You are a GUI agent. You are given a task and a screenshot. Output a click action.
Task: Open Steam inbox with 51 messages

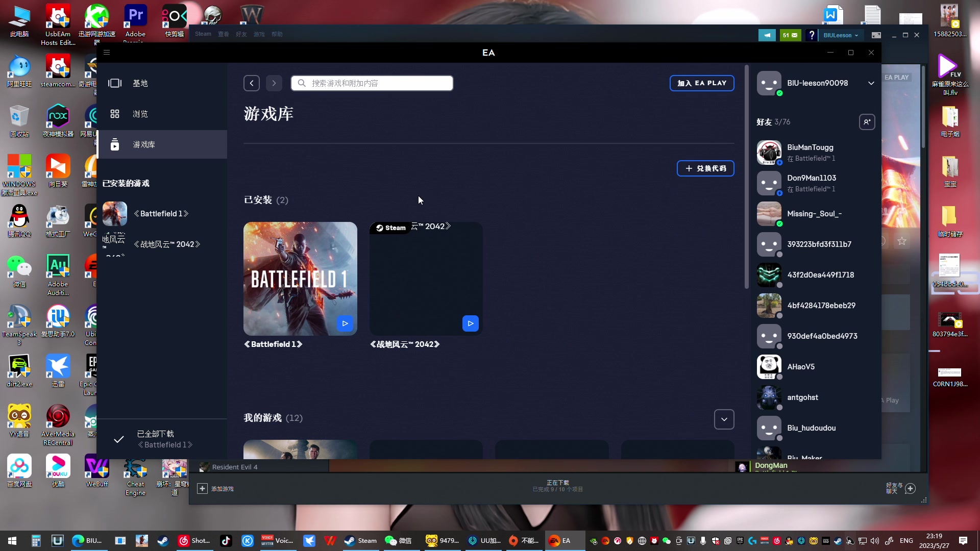(790, 35)
